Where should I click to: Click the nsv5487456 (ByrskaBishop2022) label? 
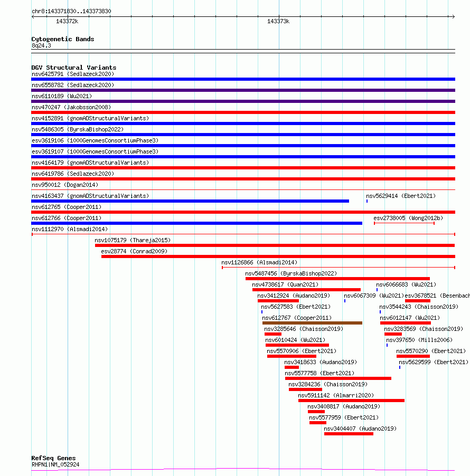pyautogui.click(x=291, y=273)
